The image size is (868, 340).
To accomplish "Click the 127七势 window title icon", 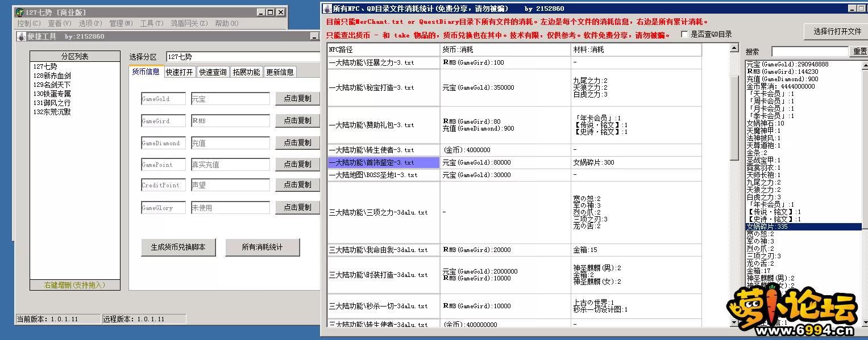I will [x=20, y=12].
